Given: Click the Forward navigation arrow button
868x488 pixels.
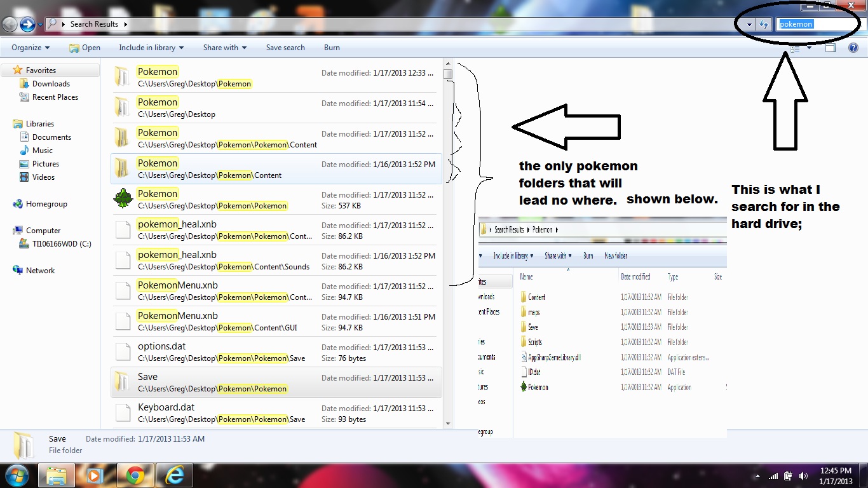Looking at the screenshot, I should coord(27,24).
